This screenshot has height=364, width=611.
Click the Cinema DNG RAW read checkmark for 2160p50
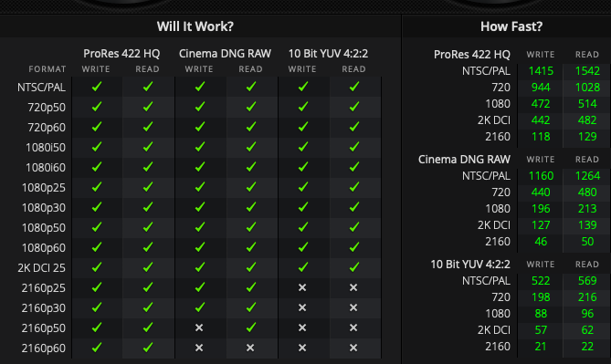[251, 328]
